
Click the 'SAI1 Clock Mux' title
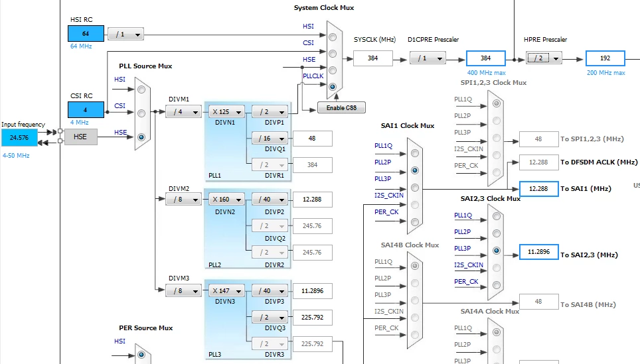(x=408, y=125)
